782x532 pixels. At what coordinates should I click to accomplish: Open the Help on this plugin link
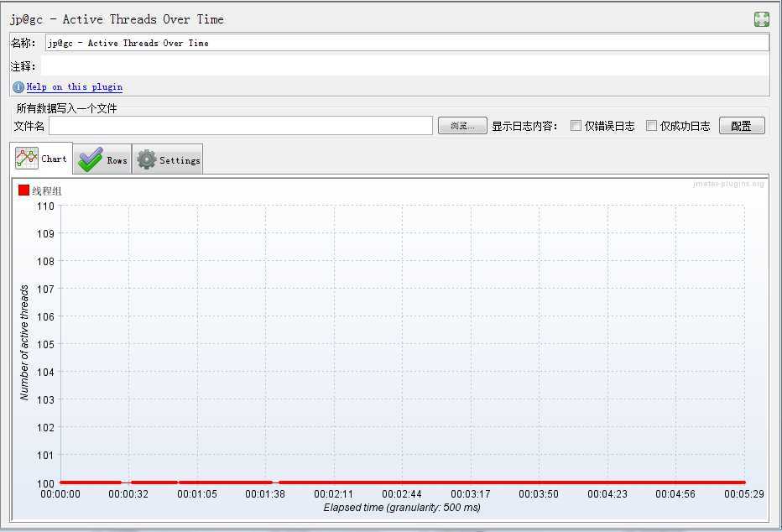[75, 86]
